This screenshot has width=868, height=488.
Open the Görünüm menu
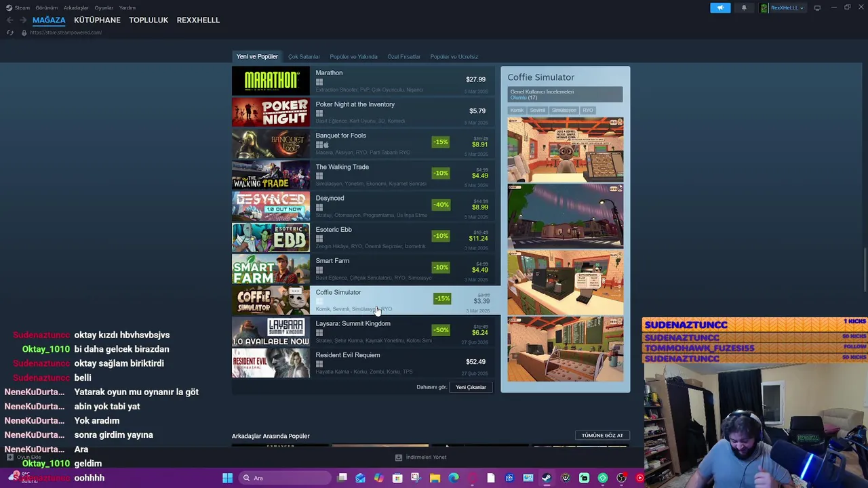pyautogui.click(x=46, y=7)
